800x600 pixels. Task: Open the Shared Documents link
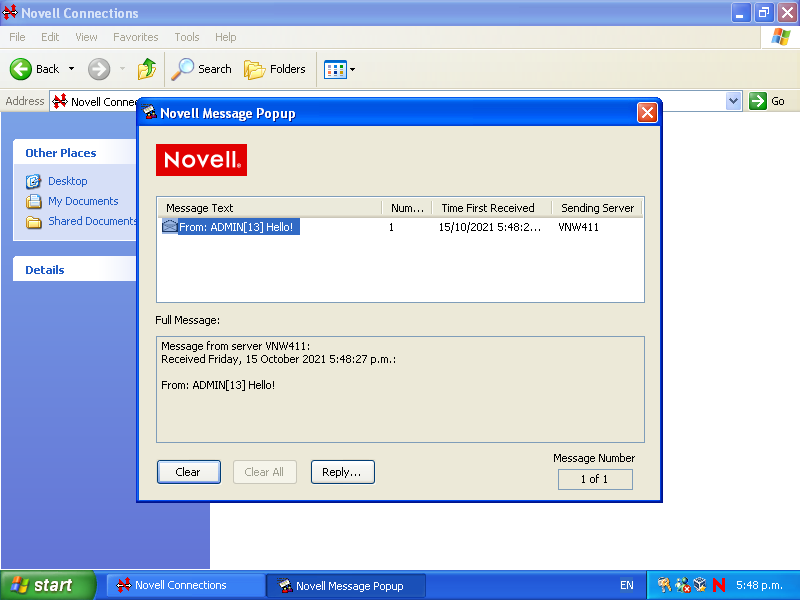coord(92,221)
